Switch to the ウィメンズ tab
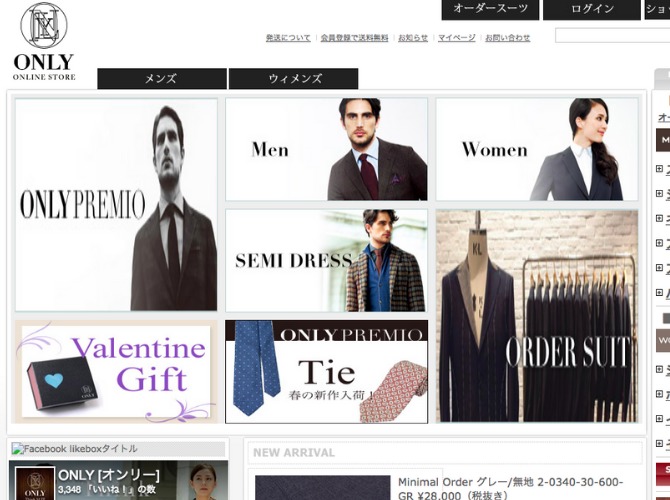The height and width of the screenshot is (500, 670). pyautogui.click(x=294, y=79)
